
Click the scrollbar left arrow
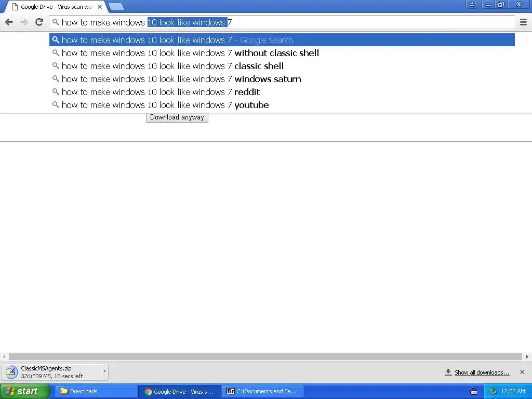[x=4, y=356]
